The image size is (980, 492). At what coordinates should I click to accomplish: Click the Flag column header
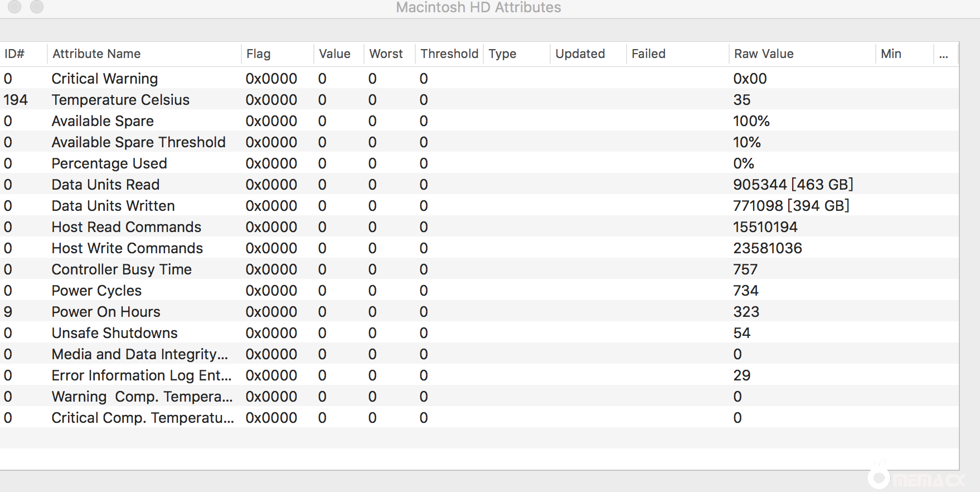258,54
